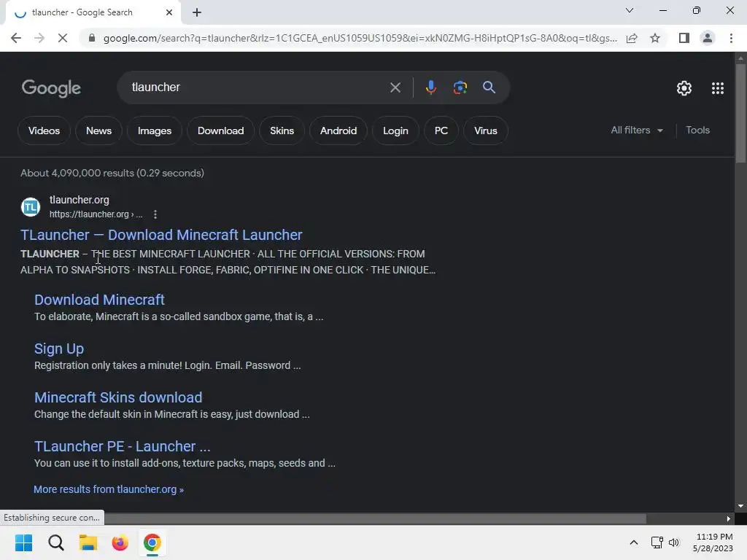Open TLauncher — Download Minecraft Launcher result
The width and height of the screenshot is (747, 560).
click(x=161, y=235)
